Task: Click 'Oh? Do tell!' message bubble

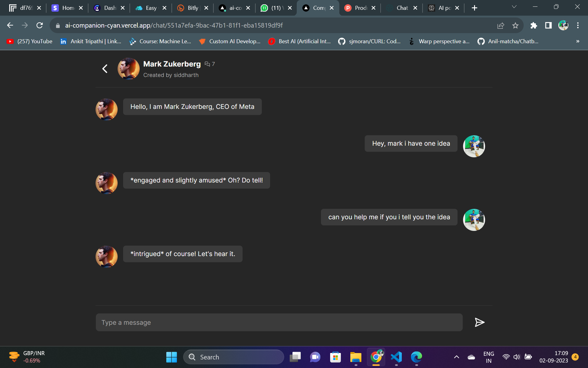Action: click(x=197, y=180)
